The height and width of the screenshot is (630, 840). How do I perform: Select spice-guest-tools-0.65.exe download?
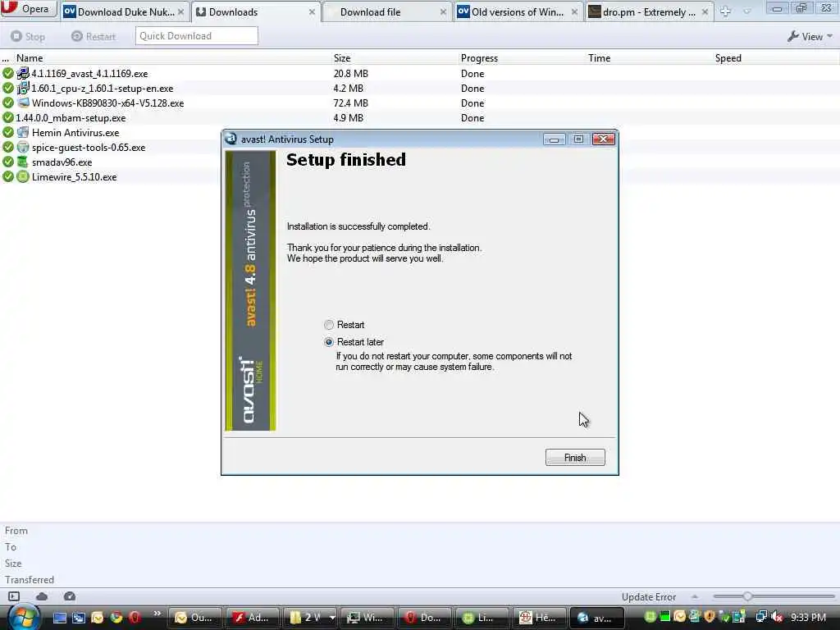tap(89, 148)
